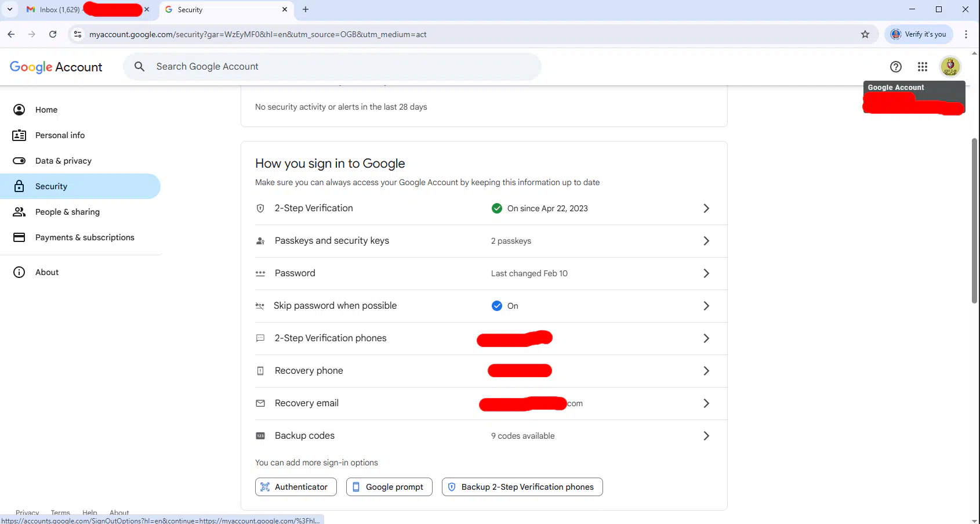This screenshot has width=980, height=524.
Task: Open People & sharing section
Action: click(80, 212)
